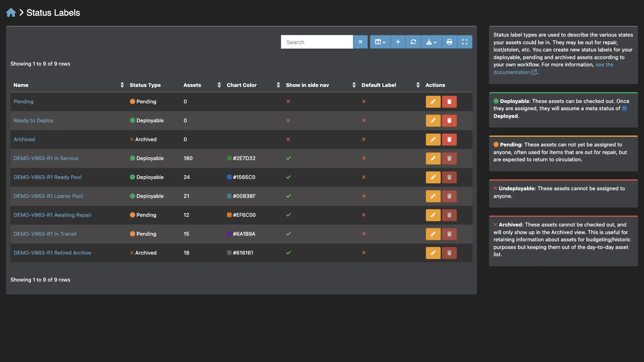
Task: Click delete icon for Loaner Pool row
Action: 449,196
